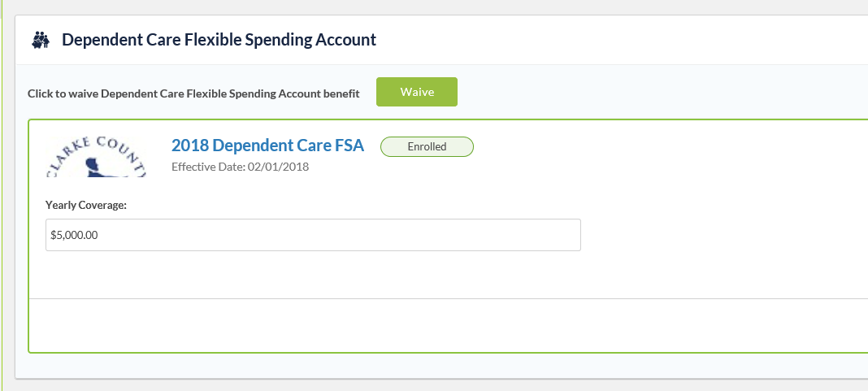Click the Waive button
This screenshot has height=391, width=868.
coord(417,92)
